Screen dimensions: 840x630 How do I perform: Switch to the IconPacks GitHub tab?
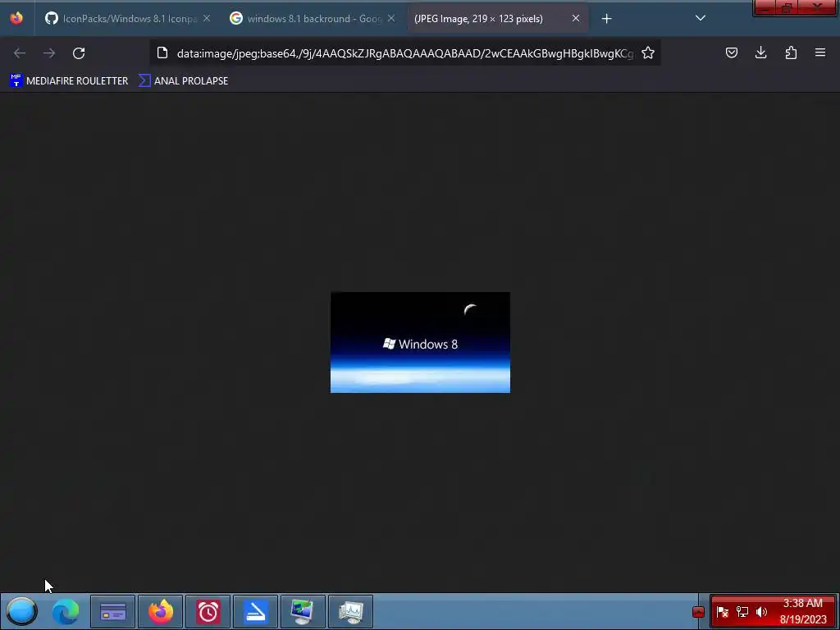127,19
